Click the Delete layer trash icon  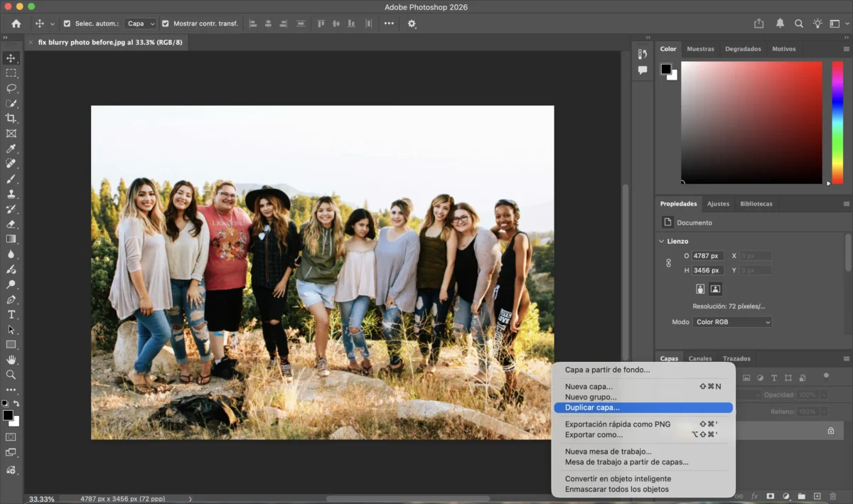pyautogui.click(x=832, y=495)
